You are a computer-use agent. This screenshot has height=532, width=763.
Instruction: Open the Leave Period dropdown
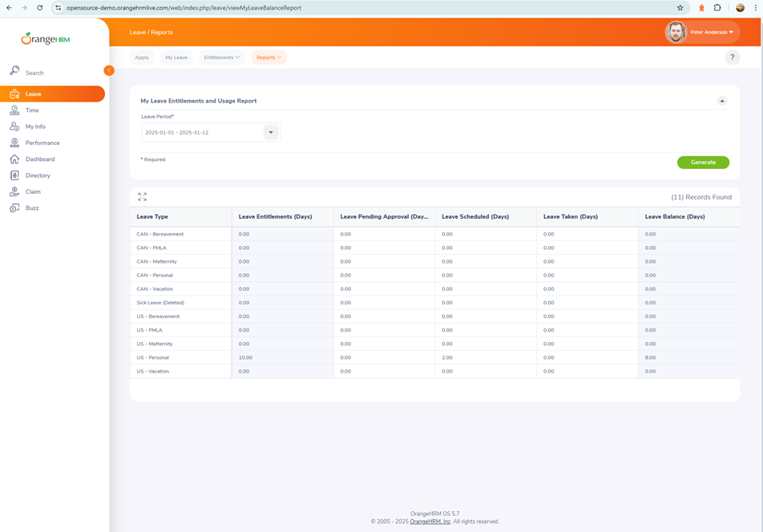[x=271, y=132]
